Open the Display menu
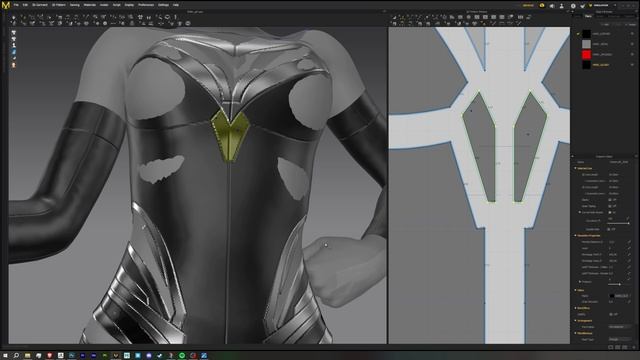Image resolution: width=640 pixels, height=360 pixels. pos(129,5)
